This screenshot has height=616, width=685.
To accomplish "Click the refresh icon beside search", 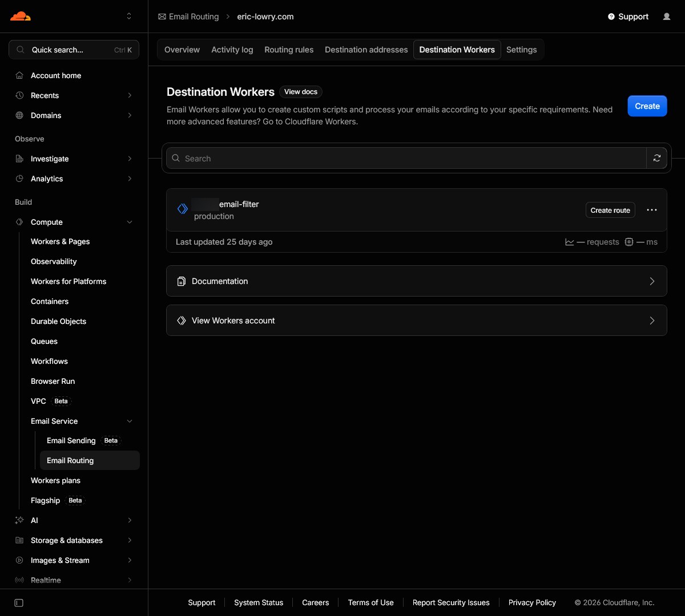I will pos(657,158).
